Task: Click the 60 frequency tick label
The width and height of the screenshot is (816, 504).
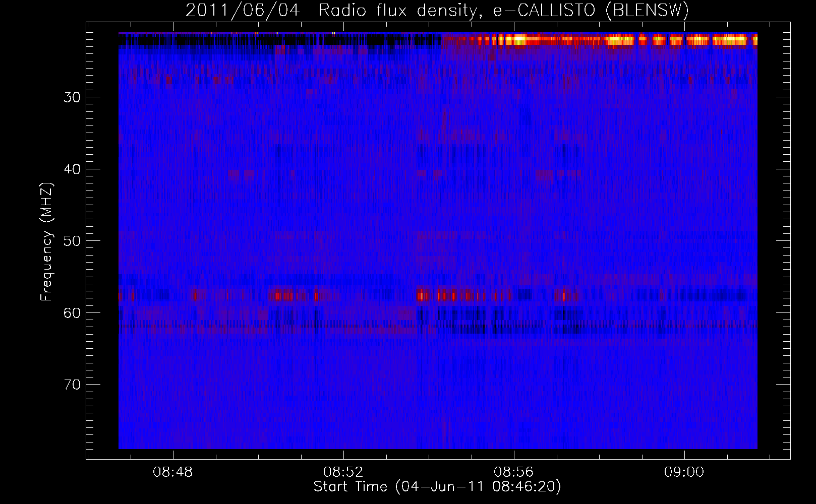Action: tap(72, 313)
